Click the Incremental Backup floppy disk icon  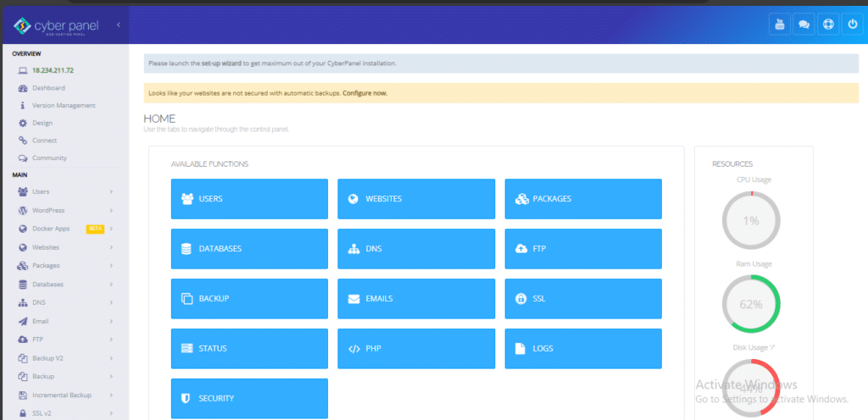[23, 395]
